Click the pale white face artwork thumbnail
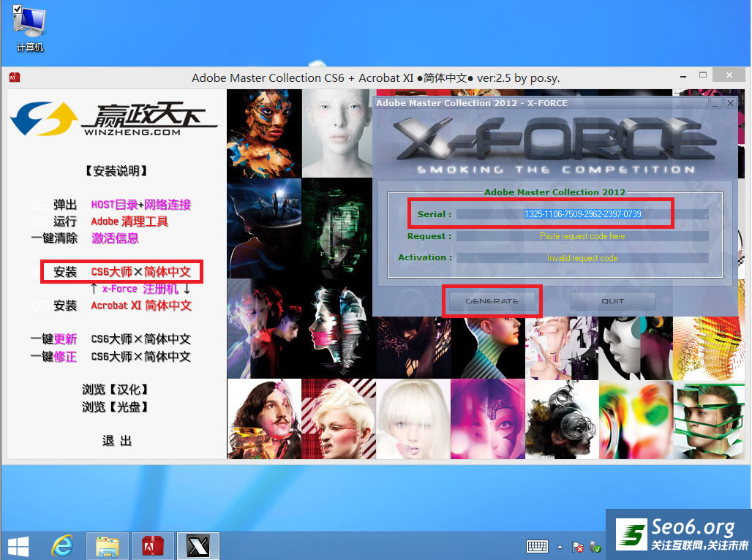 tap(337, 134)
